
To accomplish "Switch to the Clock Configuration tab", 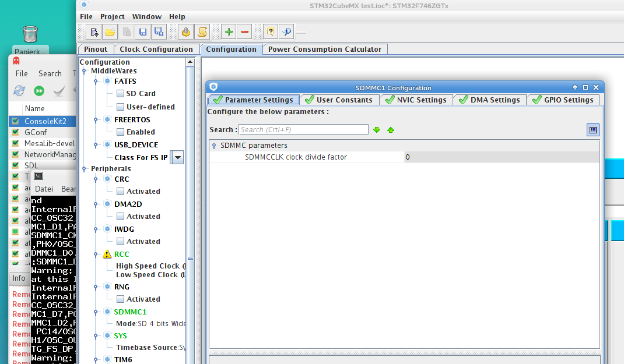I will [156, 50].
